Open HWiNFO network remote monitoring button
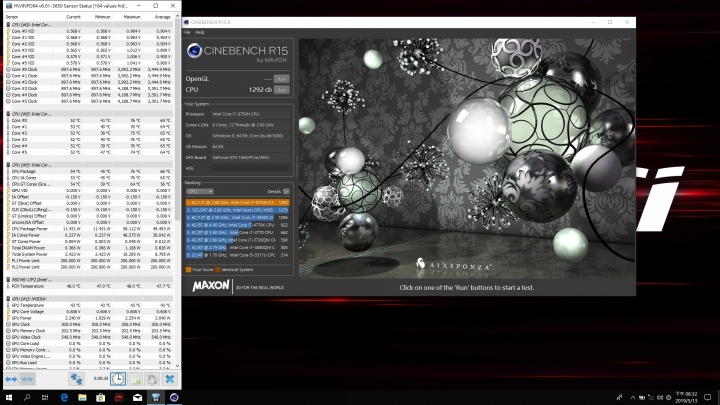The height and width of the screenshot is (405, 720). 76,379
